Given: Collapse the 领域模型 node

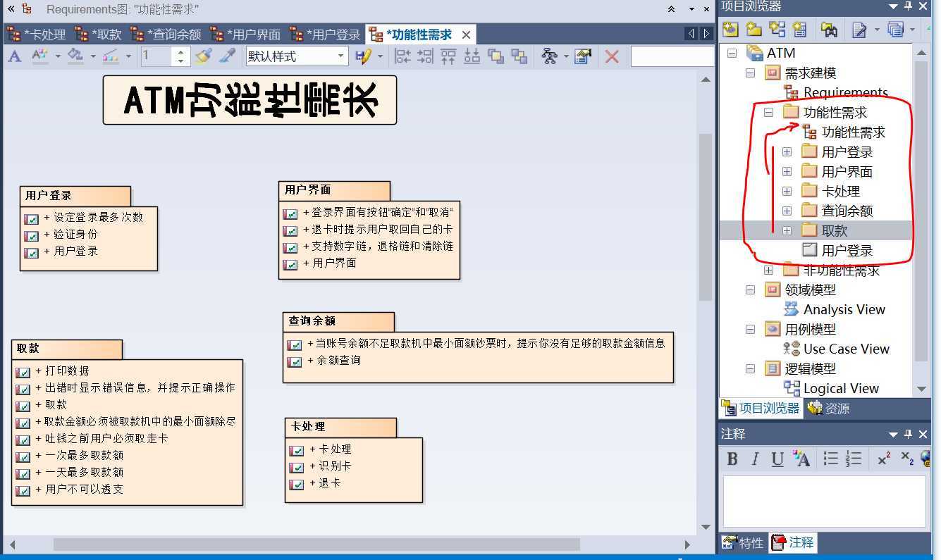Looking at the screenshot, I should pyautogui.click(x=750, y=290).
